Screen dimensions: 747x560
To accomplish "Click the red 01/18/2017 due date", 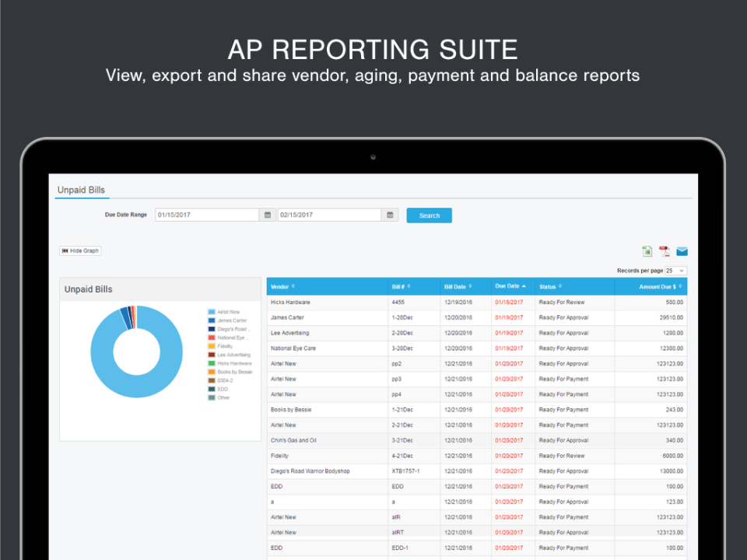I will tap(510, 302).
